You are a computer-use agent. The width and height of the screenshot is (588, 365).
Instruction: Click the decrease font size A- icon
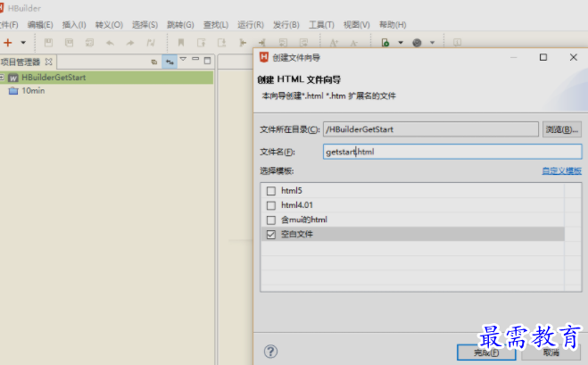(x=353, y=43)
